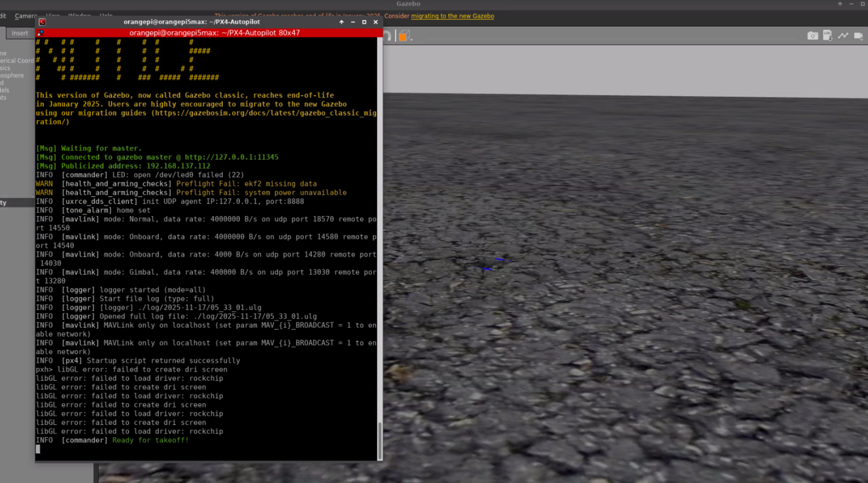Expand the orange cube dropdown arrow
The height and width of the screenshot is (483, 868).
pos(411,39)
